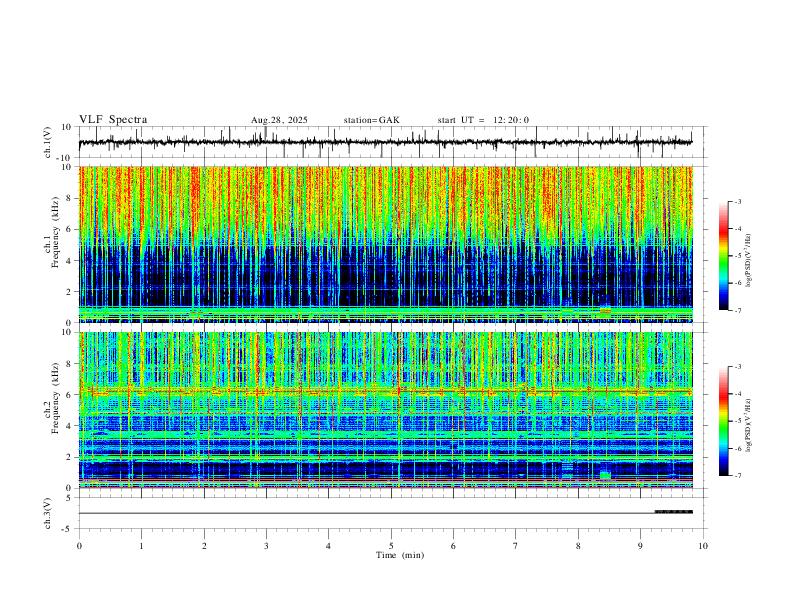Click the date 'Aug.28, 2025'
792x612 pixels.
click(x=279, y=120)
